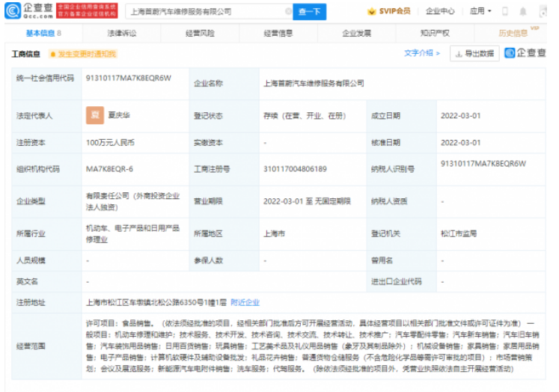Switch to the 基本信息 tab
Screen dimensions: 559x392
pos(43,33)
